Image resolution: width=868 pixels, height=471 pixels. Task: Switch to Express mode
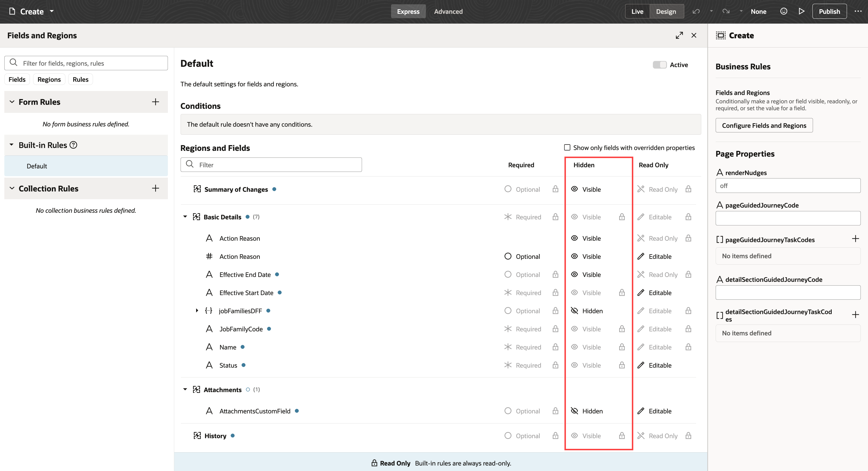408,12
